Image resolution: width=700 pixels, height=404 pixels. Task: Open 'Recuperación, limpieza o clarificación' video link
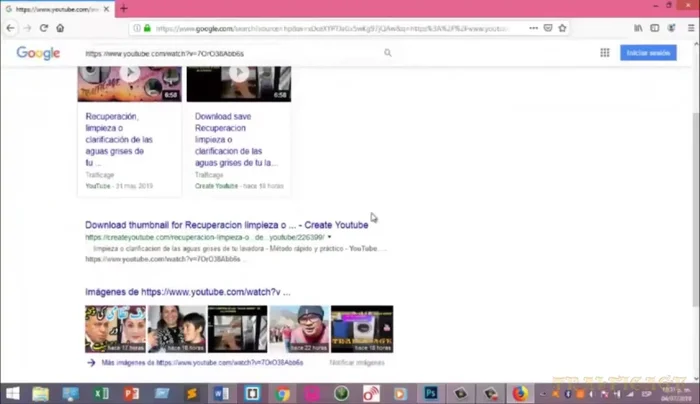(x=119, y=139)
